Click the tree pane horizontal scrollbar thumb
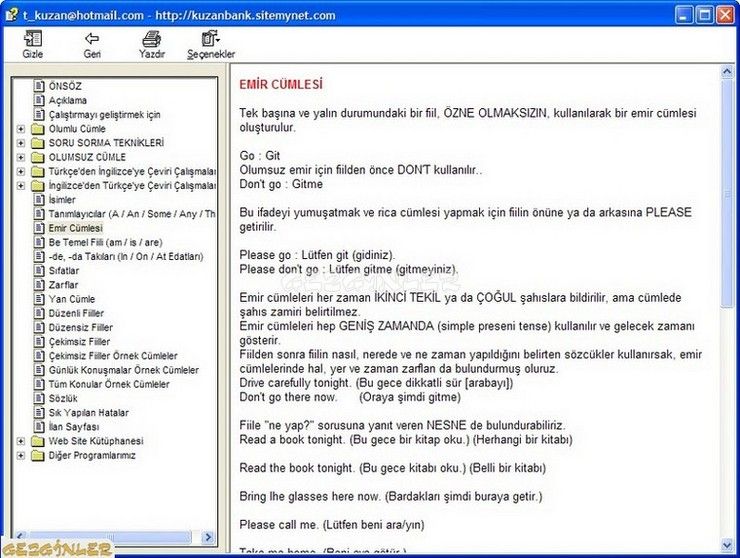The width and height of the screenshot is (740, 558). 109,537
